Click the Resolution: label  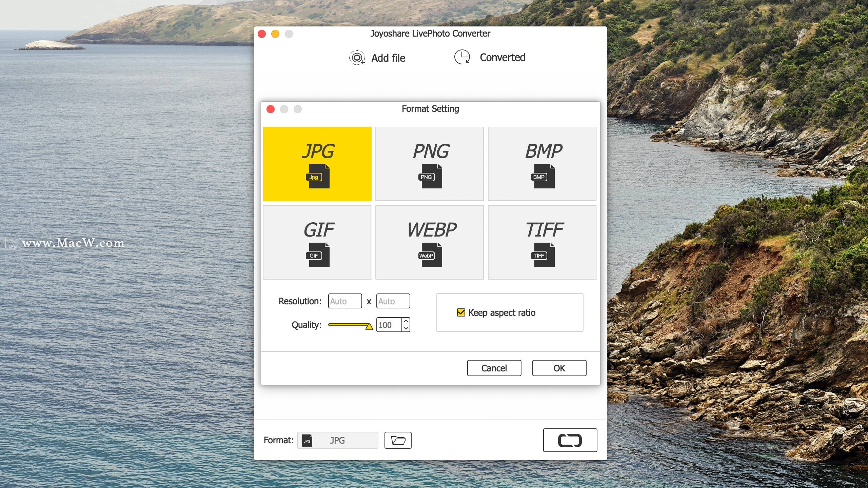(x=300, y=301)
